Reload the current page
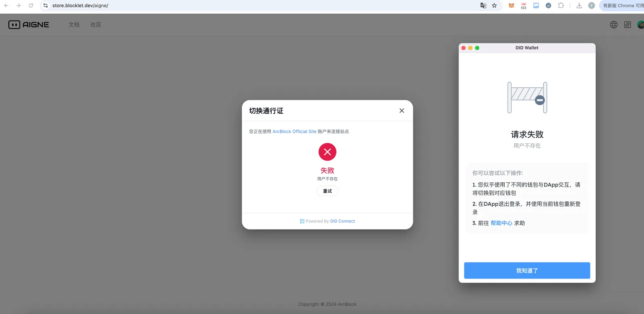 tap(31, 6)
